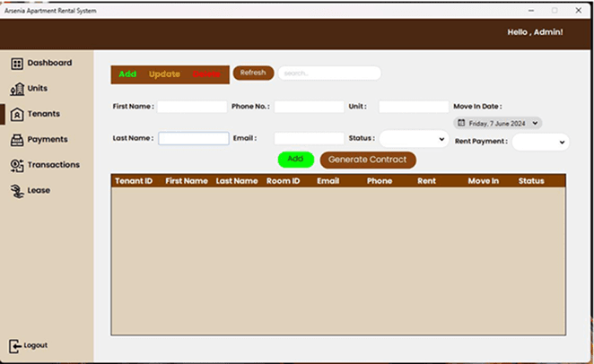Open the Status dropdown
594x364 pixels.
(x=414, y=139)
